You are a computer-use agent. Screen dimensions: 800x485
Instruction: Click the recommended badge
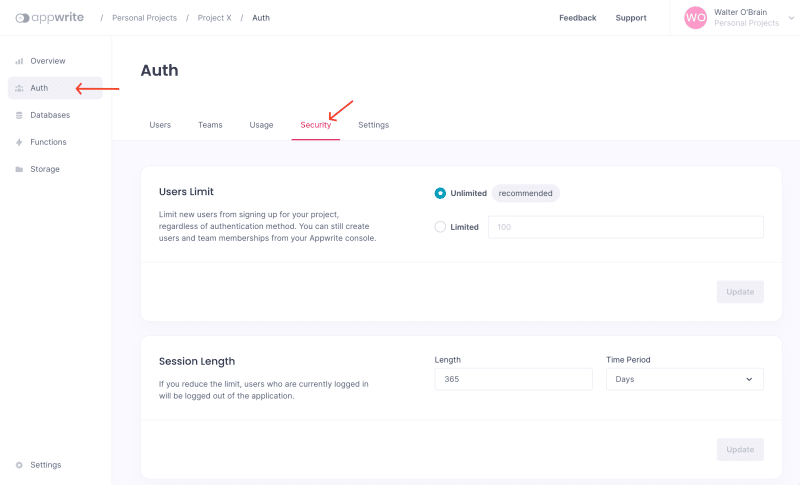click(x=526, y=193)
